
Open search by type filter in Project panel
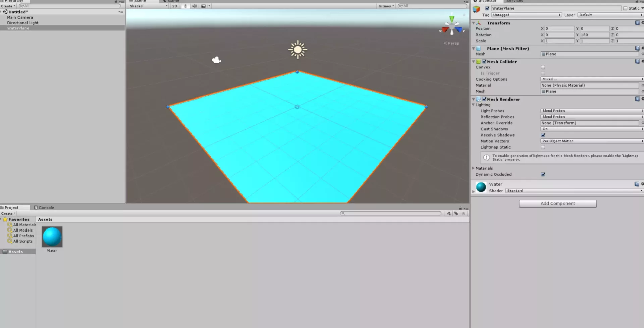click(449, 213)
